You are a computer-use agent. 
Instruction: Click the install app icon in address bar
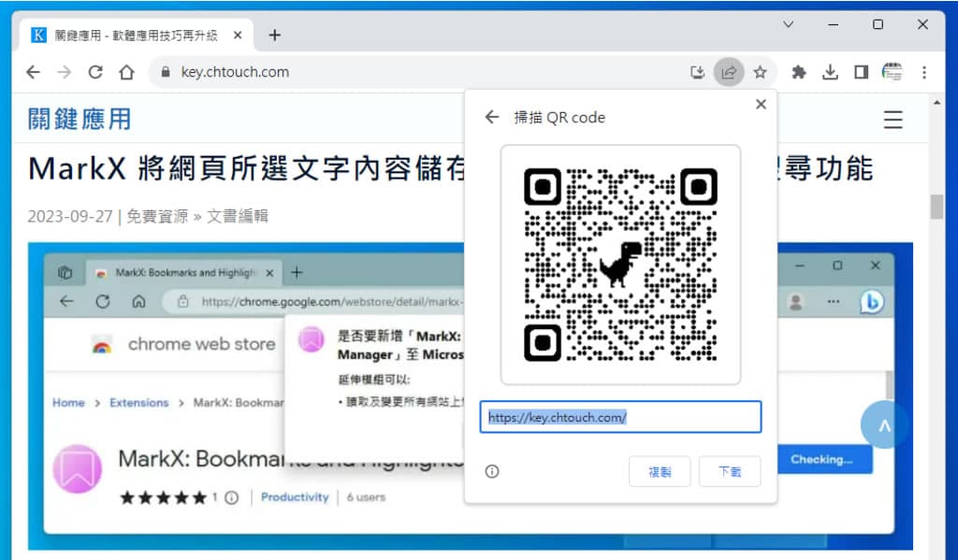click(x=697, y=73)
